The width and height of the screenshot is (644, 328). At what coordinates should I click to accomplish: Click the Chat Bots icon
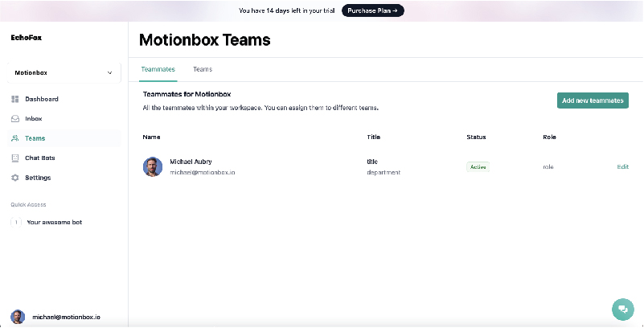coord(15,158)
